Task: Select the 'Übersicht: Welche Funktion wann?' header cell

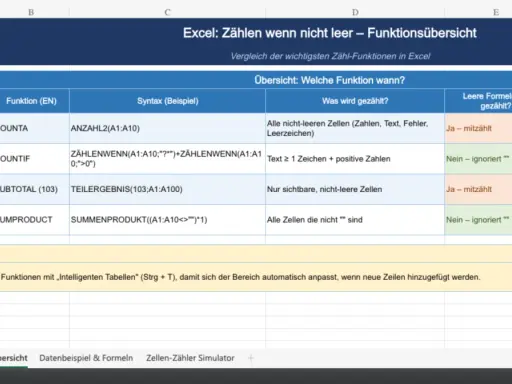Action: click(x=256, y=80)
